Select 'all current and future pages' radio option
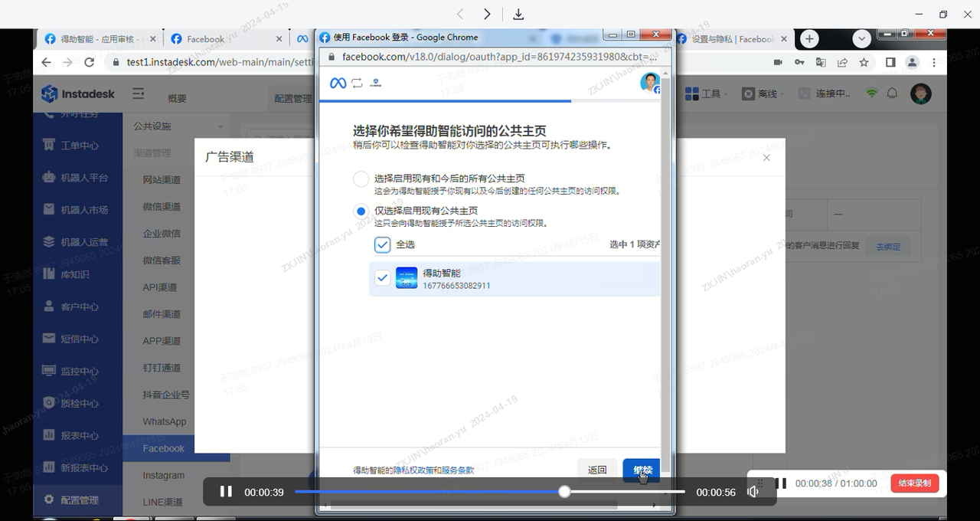980x521 pixels. point(361,179)
